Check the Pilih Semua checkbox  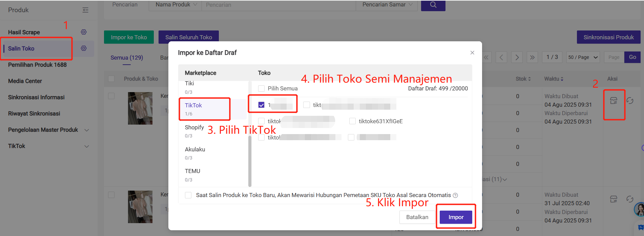[261, 88]
